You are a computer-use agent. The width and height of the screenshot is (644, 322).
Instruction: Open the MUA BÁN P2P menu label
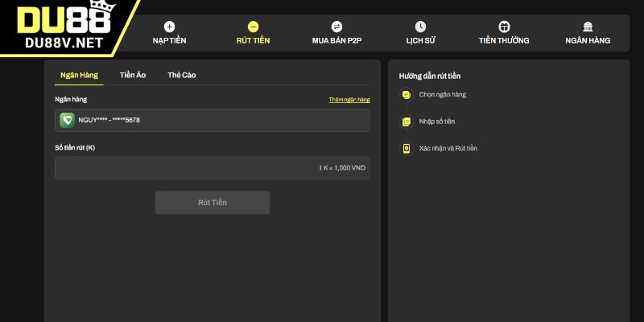[336, 40]
